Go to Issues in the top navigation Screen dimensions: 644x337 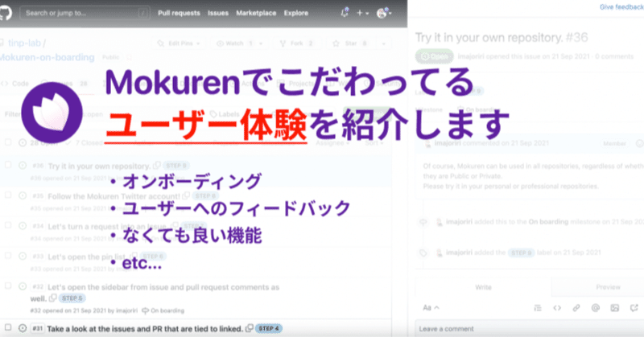tap(218, 13)
